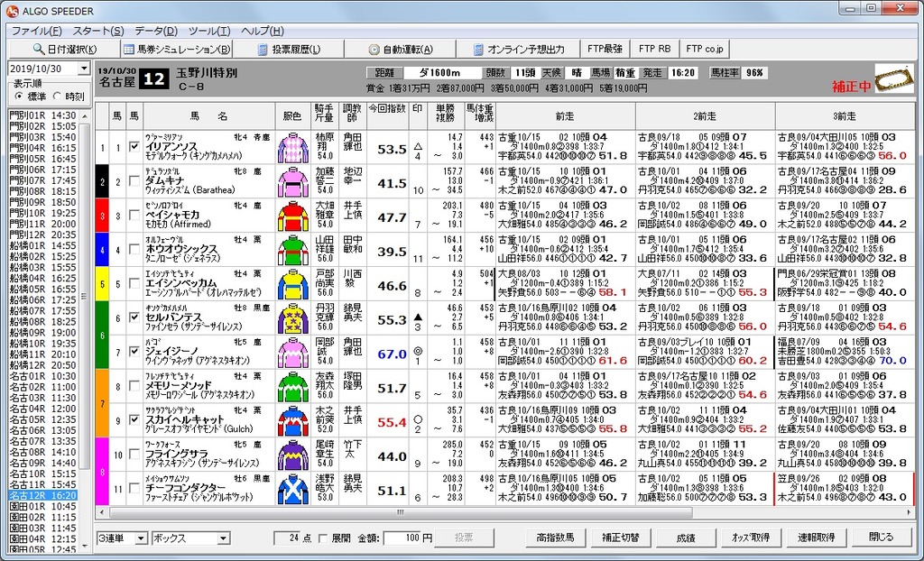Click jockey silk icon for ペイシャモカ
Screen dimensions: 924x561
(x=293, y=216)
